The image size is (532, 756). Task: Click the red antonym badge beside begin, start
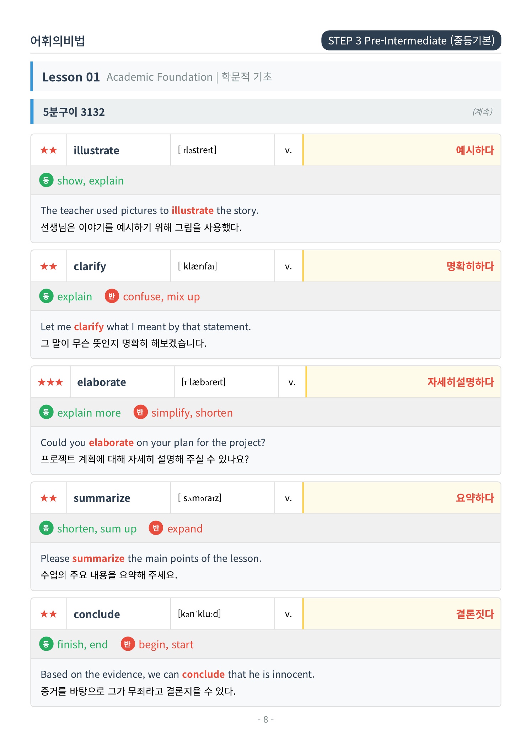click(x=128, y=644)
